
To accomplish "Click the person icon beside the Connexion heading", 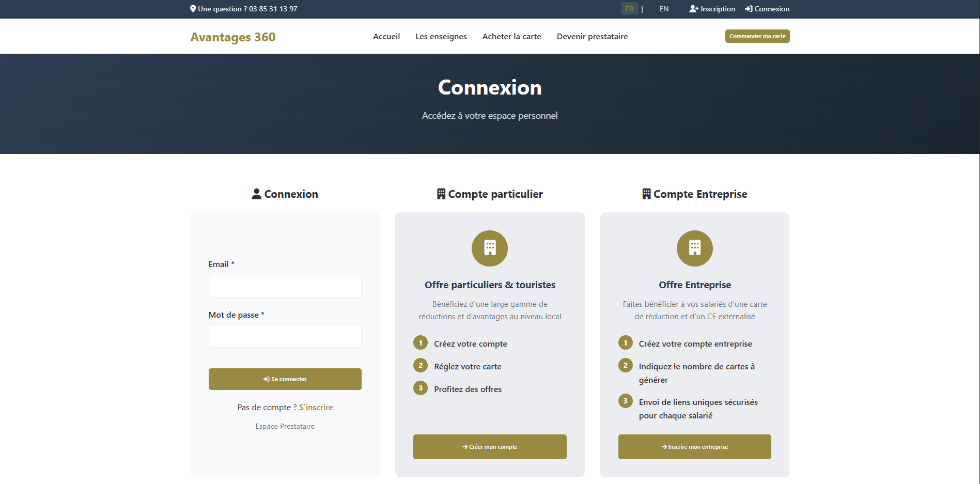I will coord(256,193).
